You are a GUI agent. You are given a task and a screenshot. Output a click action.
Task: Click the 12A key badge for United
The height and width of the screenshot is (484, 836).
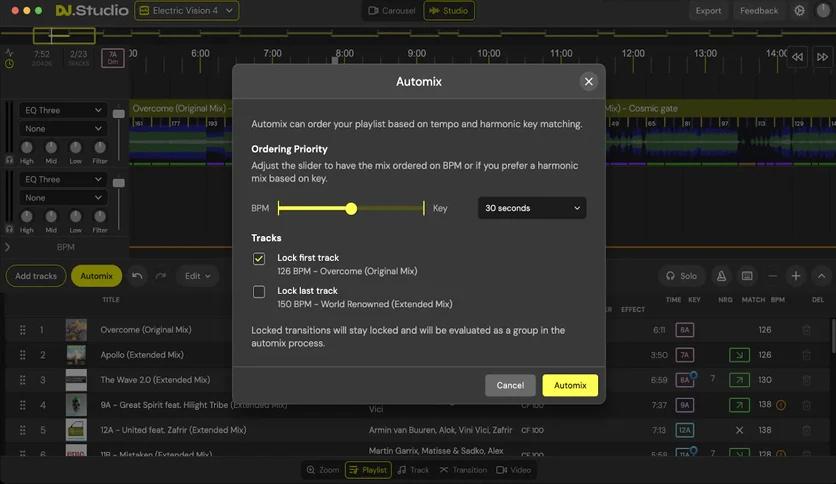pos(685,430)
